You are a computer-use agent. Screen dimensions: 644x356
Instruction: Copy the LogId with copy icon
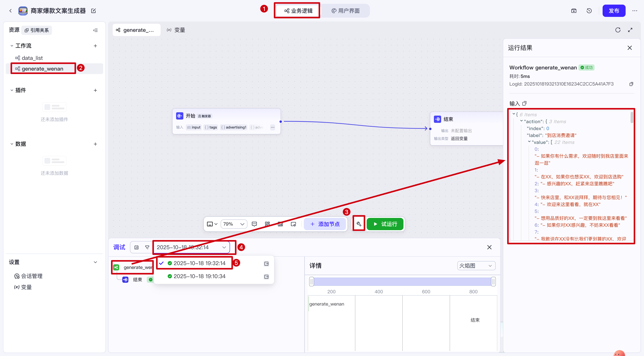(631, 84)
